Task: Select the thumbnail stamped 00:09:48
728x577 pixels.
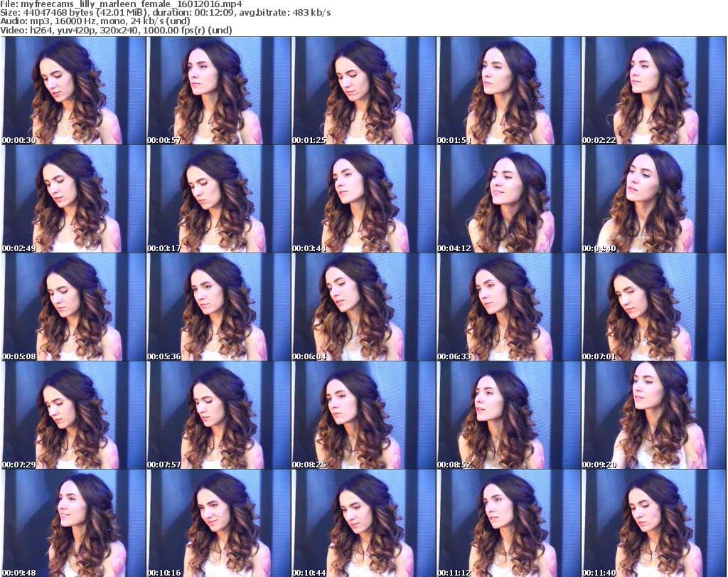Action: [73, 524]
